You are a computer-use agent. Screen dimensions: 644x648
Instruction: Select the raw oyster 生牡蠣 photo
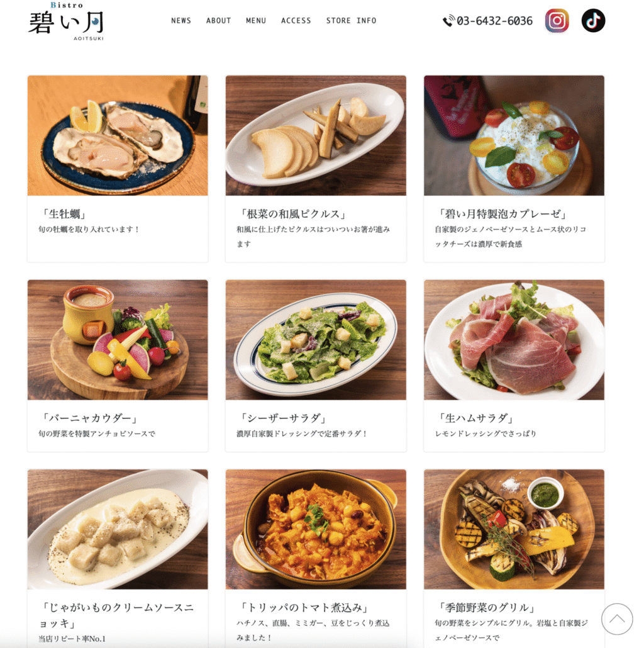[118, 135]
